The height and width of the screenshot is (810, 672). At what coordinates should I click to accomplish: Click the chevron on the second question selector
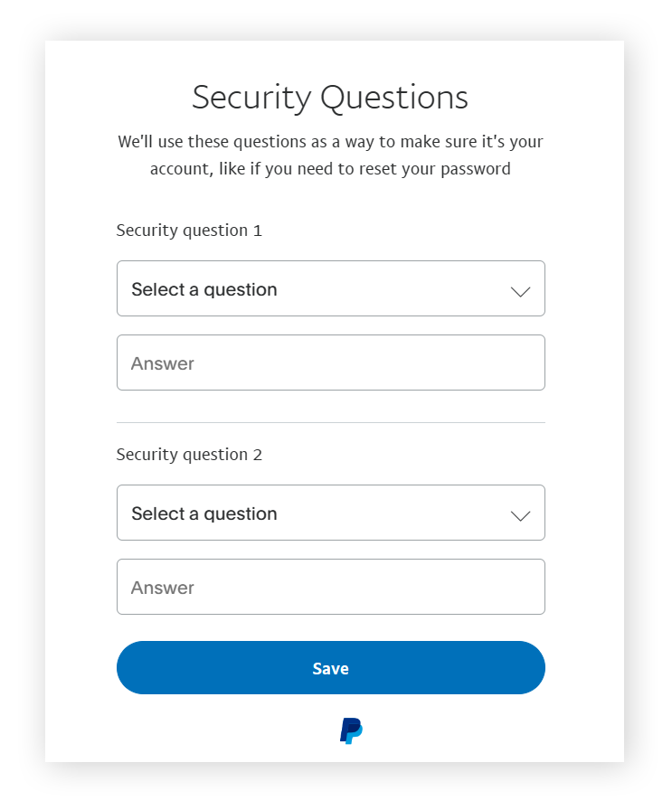pos(520,515)
